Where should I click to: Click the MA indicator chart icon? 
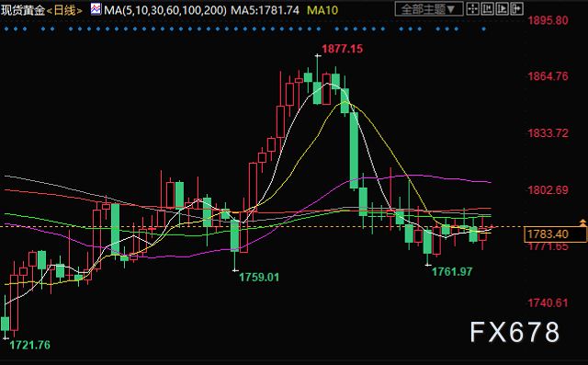click(x=96, y=9)
